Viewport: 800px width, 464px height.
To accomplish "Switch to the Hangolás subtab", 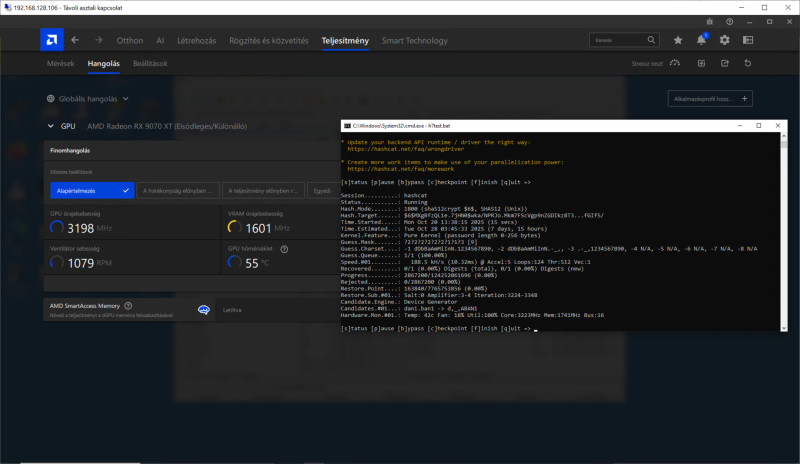I will tap(104, 63).
